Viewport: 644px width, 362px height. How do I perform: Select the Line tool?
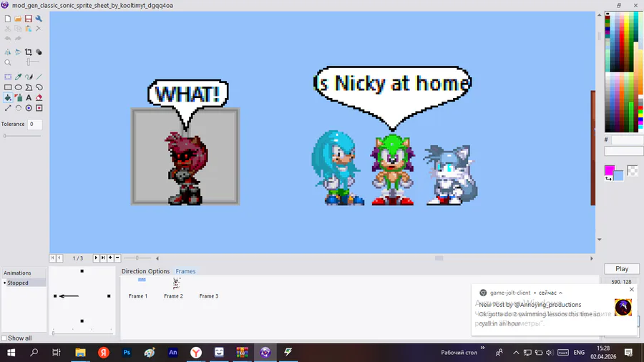coord(39,77)
